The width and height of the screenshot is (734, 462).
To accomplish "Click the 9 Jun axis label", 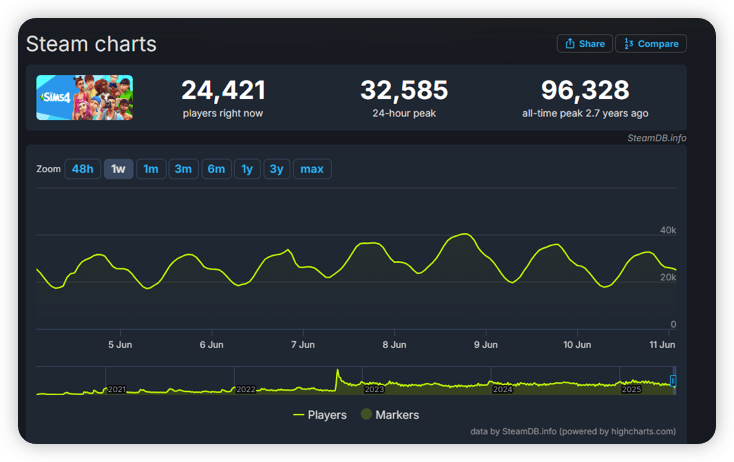I will coord(485,345).
